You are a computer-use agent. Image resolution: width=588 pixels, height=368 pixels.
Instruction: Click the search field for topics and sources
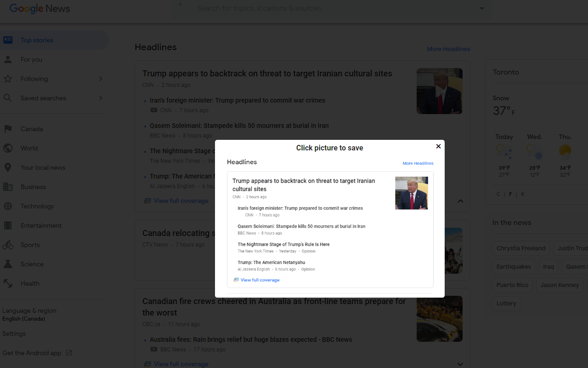pos(331,8)
